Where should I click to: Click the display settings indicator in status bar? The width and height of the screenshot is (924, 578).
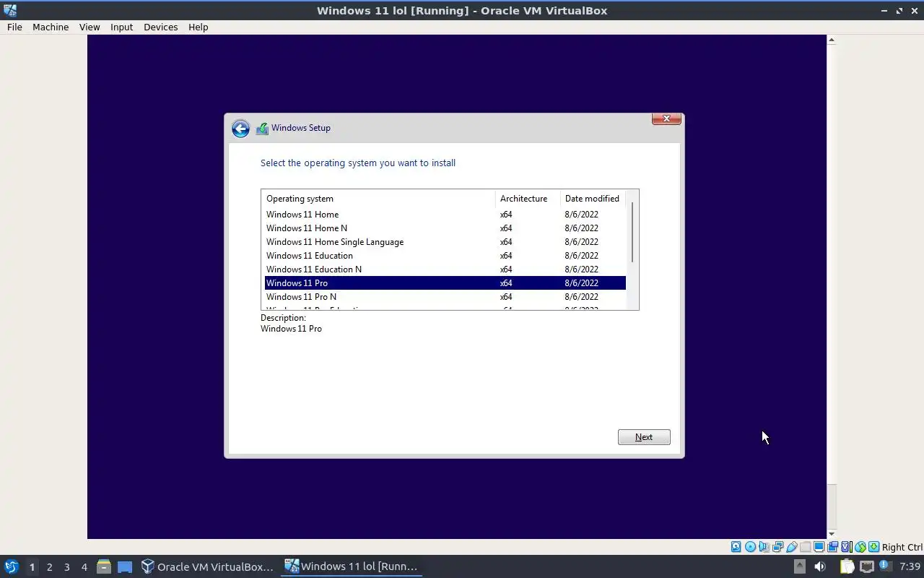[x=819, y=547]
